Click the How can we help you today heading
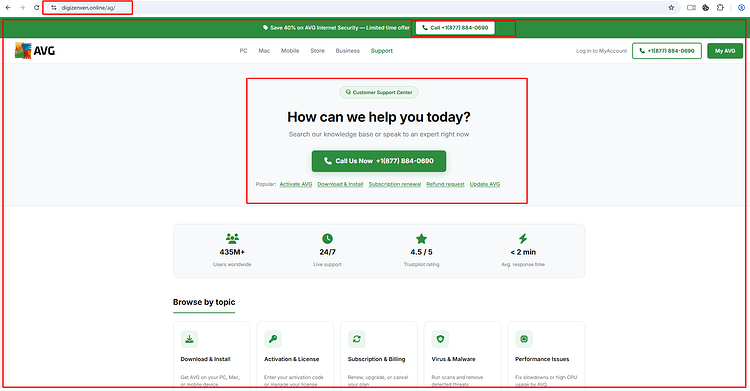 coord(379,117)
